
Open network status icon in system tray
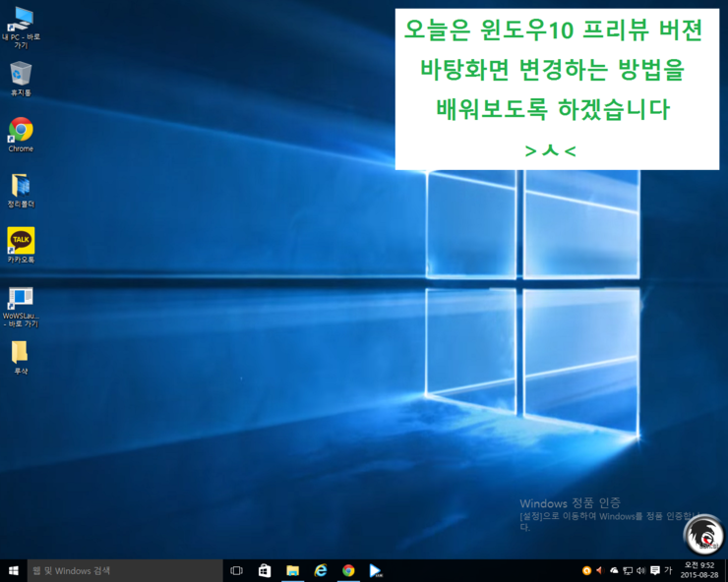pyautogui.click(x=628, y=570)
